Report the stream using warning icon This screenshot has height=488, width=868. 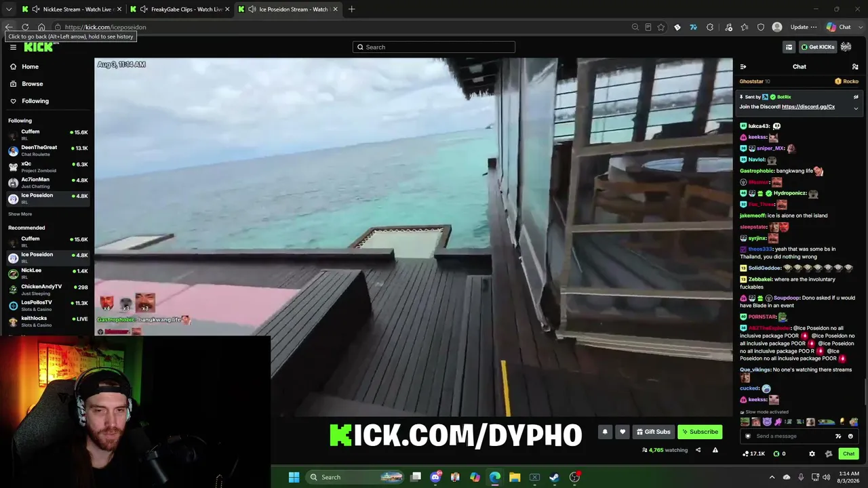pos(715,450)
